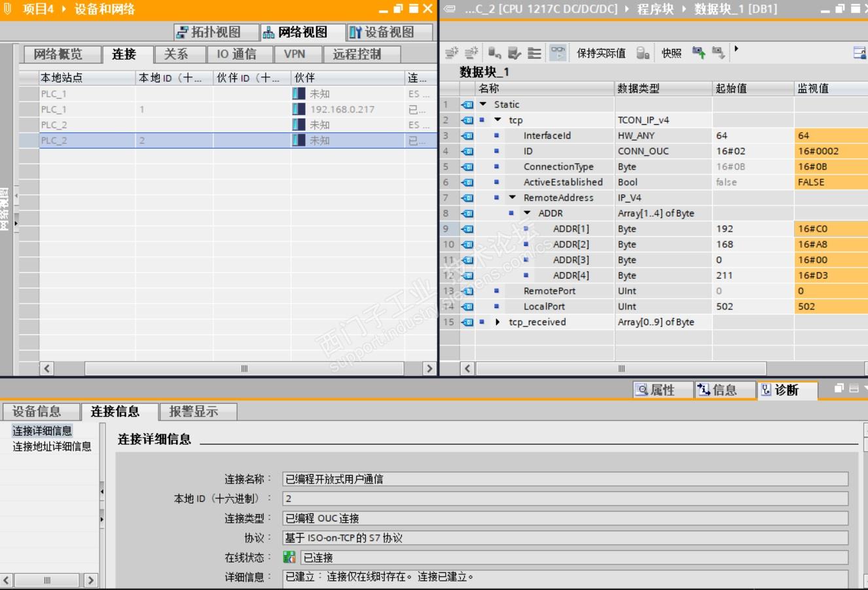Click the insert row icon in the data block toolbar
The height and width of the screenshot is (590, 868).
452,53
